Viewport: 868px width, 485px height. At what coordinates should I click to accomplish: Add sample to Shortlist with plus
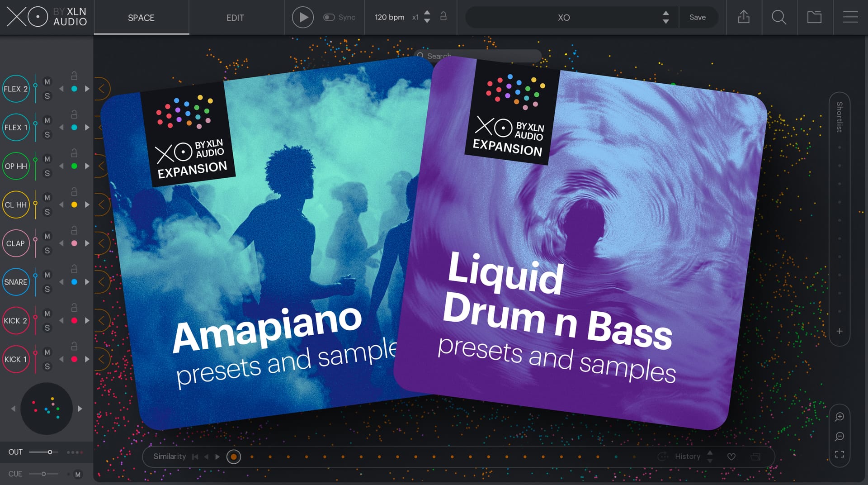[840, 331]
